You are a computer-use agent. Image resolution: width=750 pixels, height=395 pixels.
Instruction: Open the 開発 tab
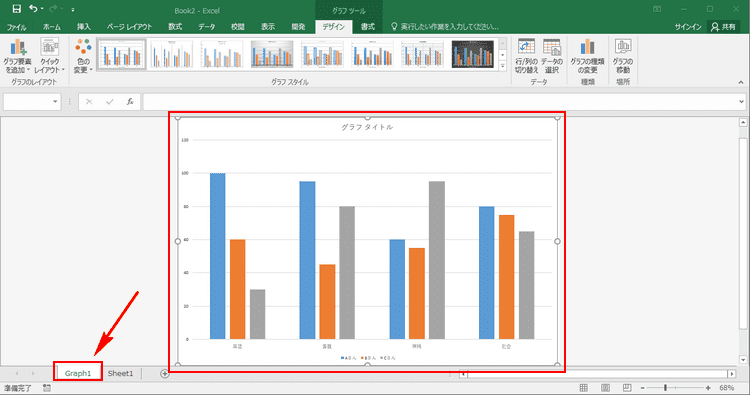point(298,27)
